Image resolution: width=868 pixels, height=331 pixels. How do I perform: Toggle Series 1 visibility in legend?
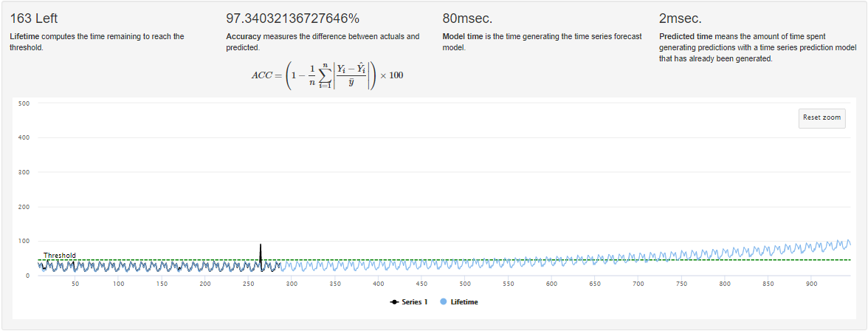(x=409, y=302)
